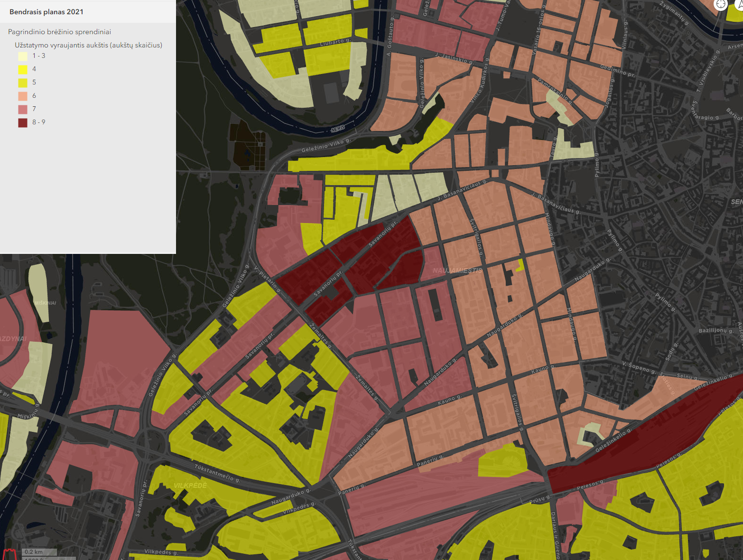
Task: Click the pink 7 storeys legend swatch
Action: tap(23, 109)
